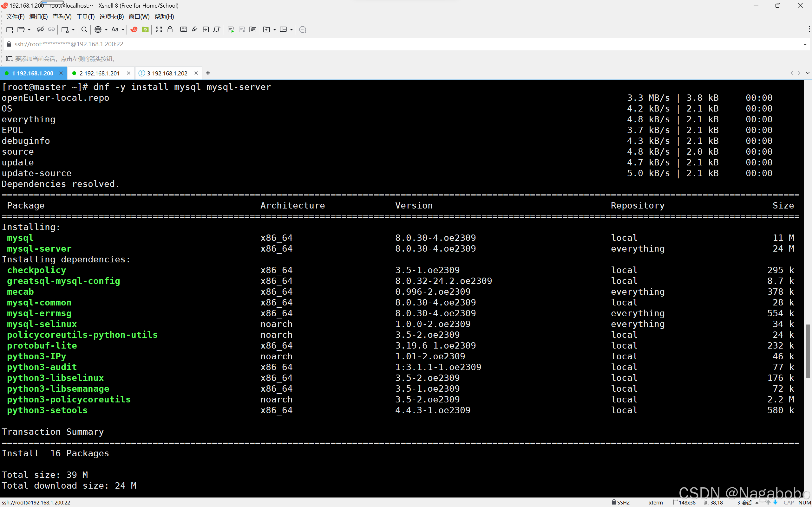Click the New Session icon

10,29
